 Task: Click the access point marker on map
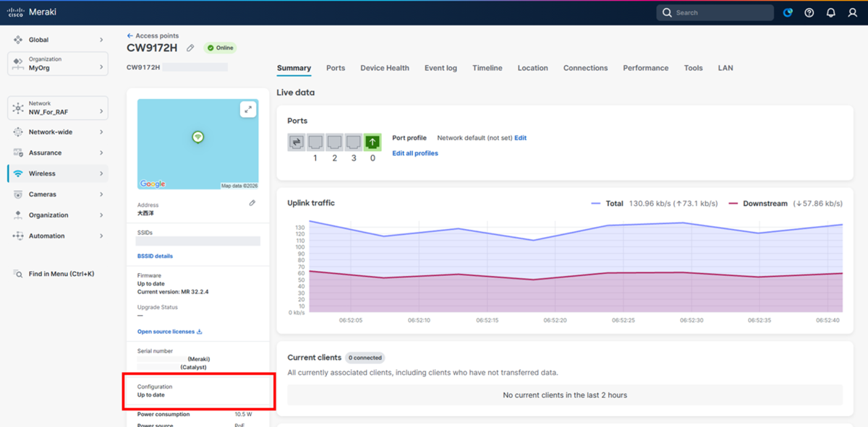pos(197,137)
